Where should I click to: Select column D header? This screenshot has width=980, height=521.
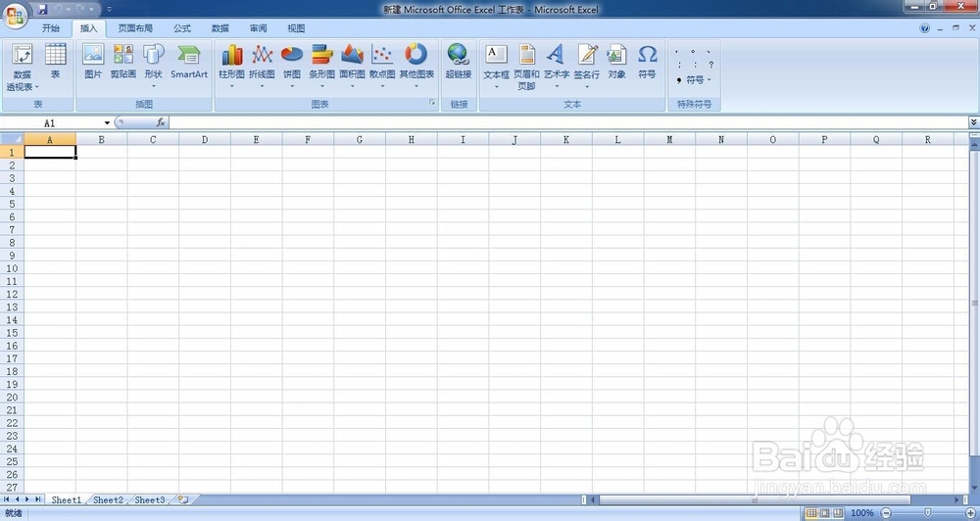pos(205,139)
